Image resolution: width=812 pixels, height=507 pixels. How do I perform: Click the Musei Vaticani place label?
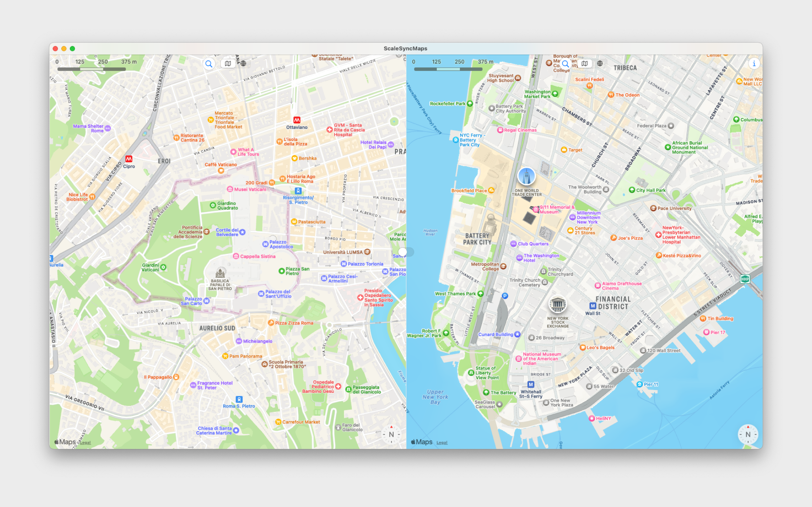coord(250,189)
